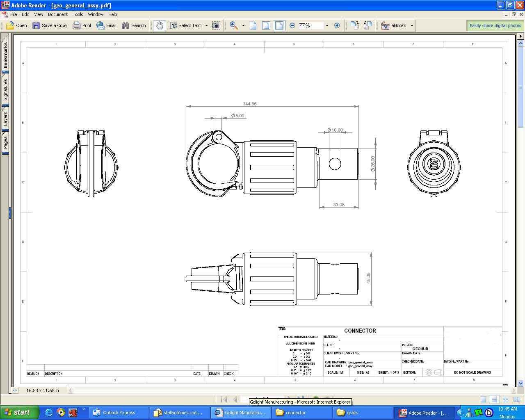Expand hidden Quick Launch icons chevron
525x420 pixels.
pyautogui.click(x=84, y=409)
